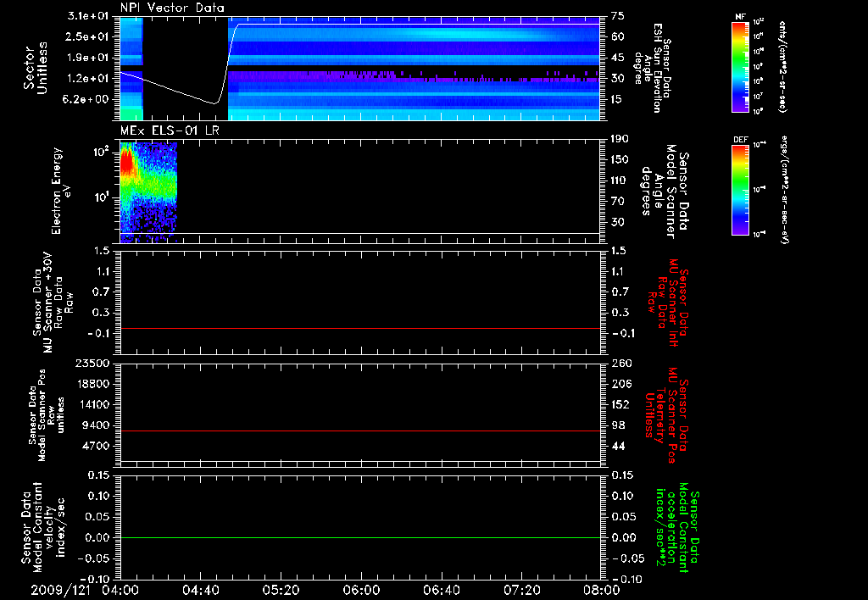Image resolution: width=868 pixels, height=600 pixels.
Task: Click the '98' telemetry tick label
Action: [618, 425]
